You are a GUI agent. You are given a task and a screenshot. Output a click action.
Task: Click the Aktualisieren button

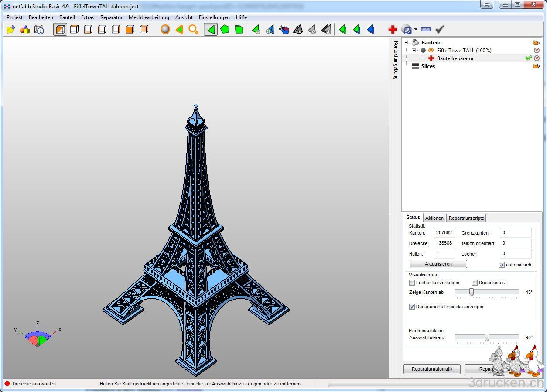pyautogui.click(x=438, y=264)
